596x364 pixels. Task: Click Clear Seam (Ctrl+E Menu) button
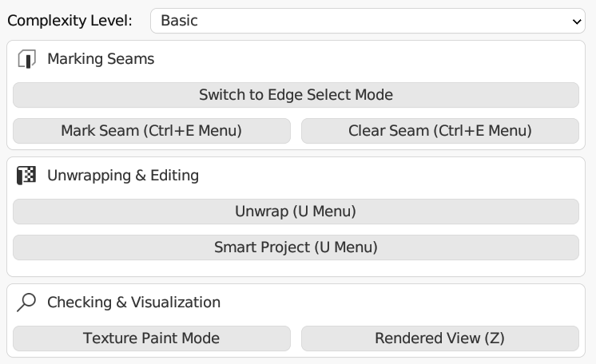439,131
